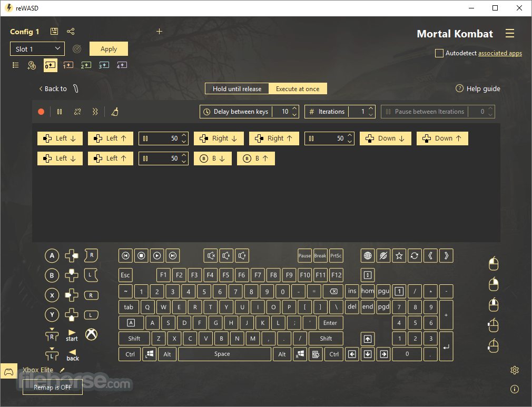Switch to Execute at once mode
The width and height of the screenshot is (532, 407).
click(298, 89)
